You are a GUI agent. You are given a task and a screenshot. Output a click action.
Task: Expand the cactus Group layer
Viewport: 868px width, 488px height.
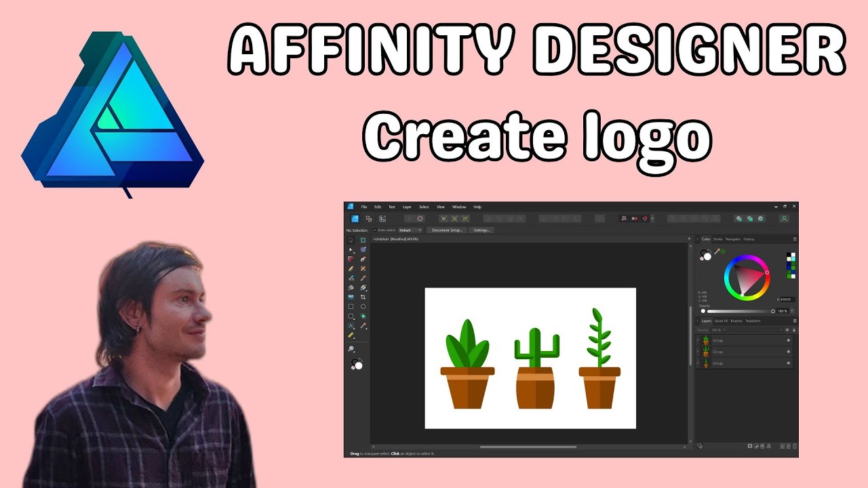[x=698, y=352]
